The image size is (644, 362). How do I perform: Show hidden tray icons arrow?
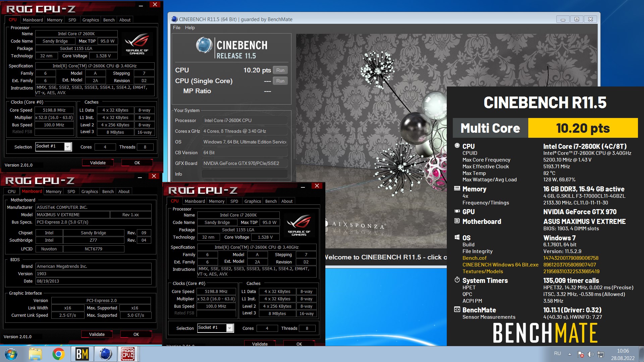pyautogui.click(x=570, y=354)
